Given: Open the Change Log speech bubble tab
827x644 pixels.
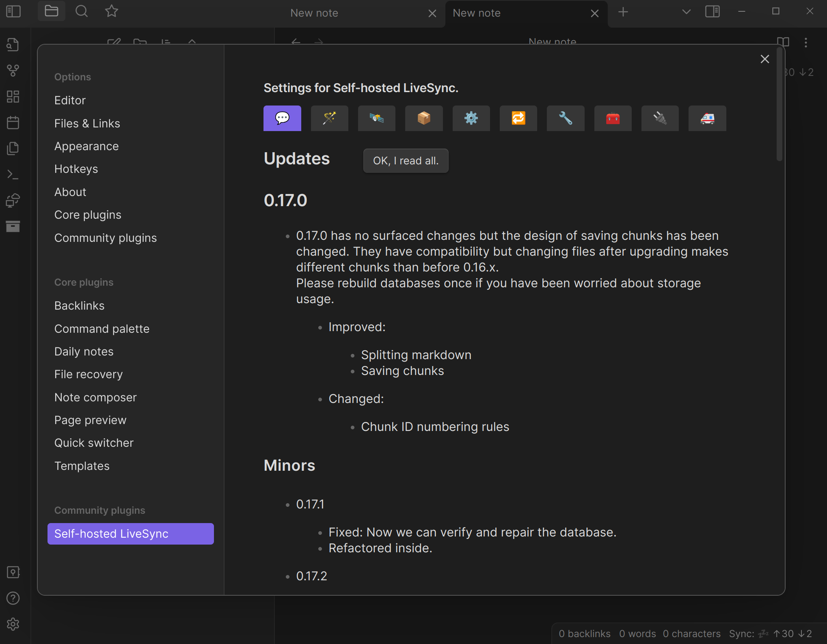Looking at the screenshot, I should coord(282,118).
